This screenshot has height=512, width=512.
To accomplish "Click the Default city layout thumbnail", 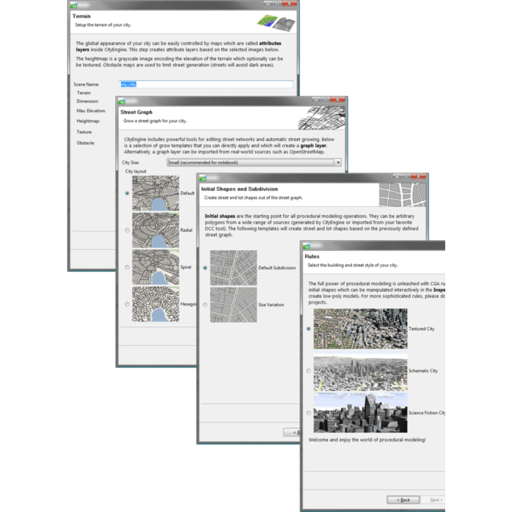I will pyautogui.click(x=156, y=193).
